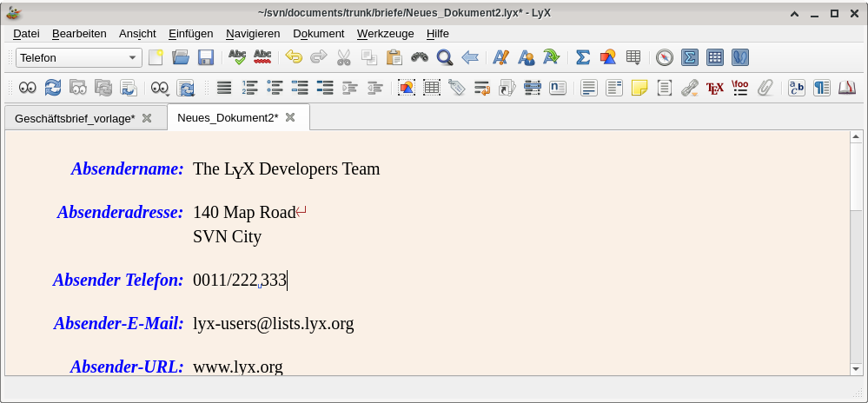This screenshot has width=868, height=403.
Task: Click the binoculars find and replace icon
Action: pyautogui.click(x=420, y=57)
